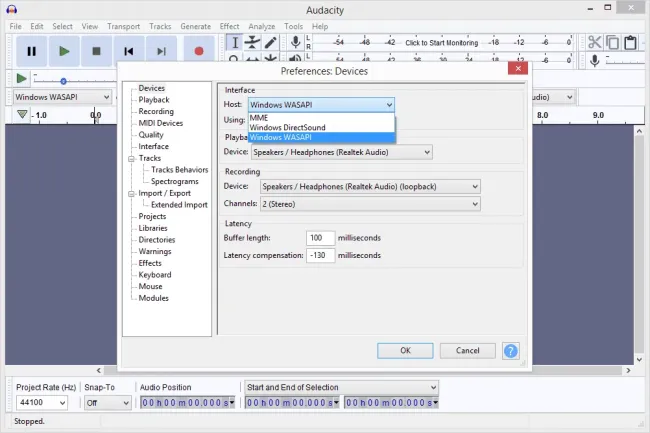This screenshot has height=433, width=650.
Task: Open the blue Help question mark button
Action: [x=511, y=351]
